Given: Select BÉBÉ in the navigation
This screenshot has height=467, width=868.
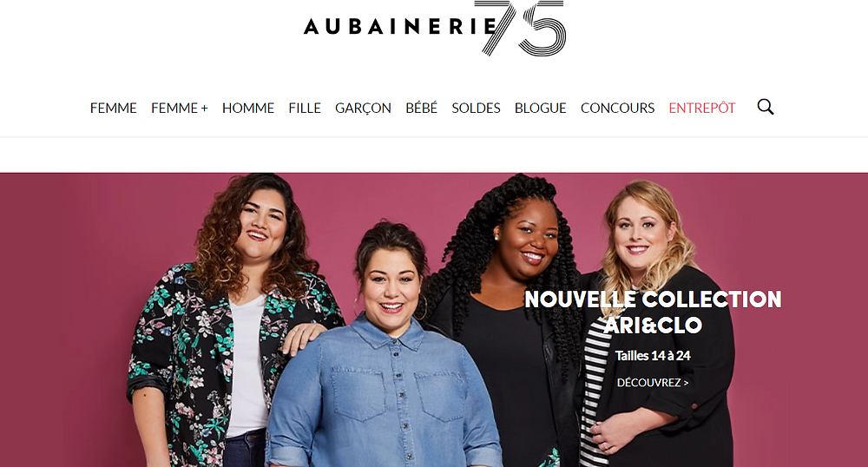Looking at the screenshot, I should pyautogui.click(x=421, y=108).
